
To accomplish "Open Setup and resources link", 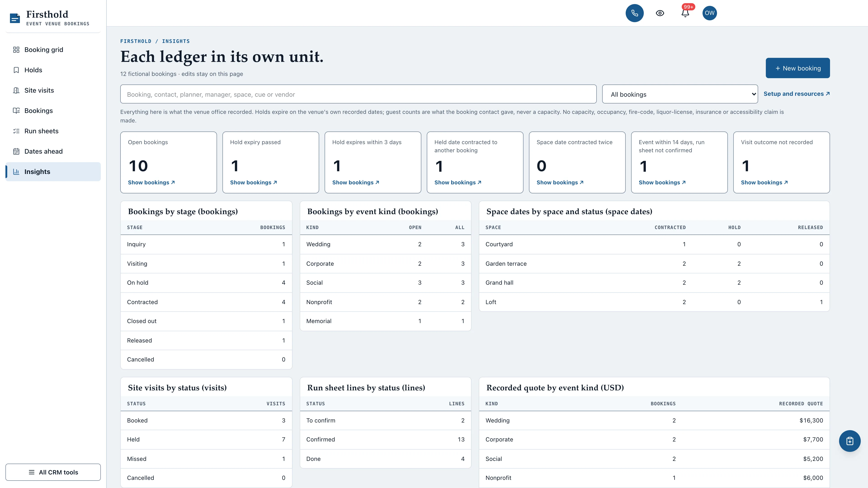I will tap(797, 94).
